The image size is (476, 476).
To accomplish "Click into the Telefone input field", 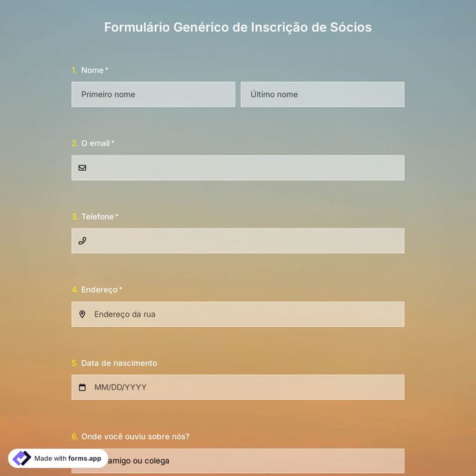I will [x=244, y=241].
